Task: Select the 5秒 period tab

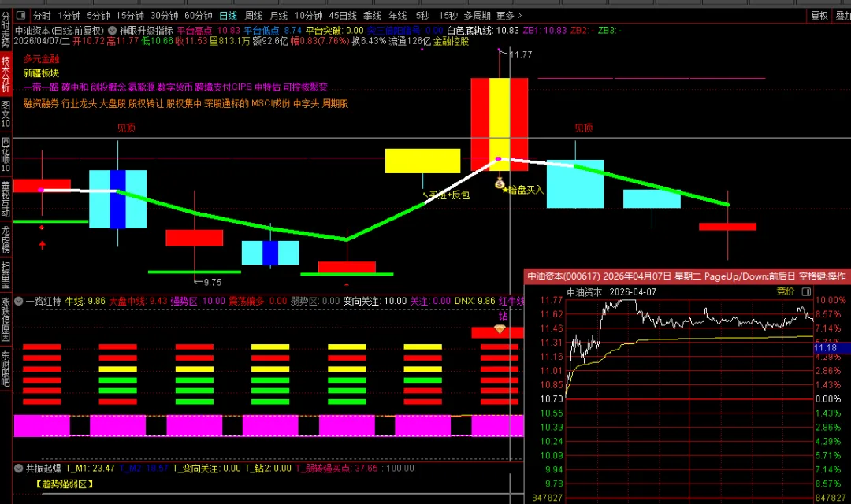Action: [423, 15]
